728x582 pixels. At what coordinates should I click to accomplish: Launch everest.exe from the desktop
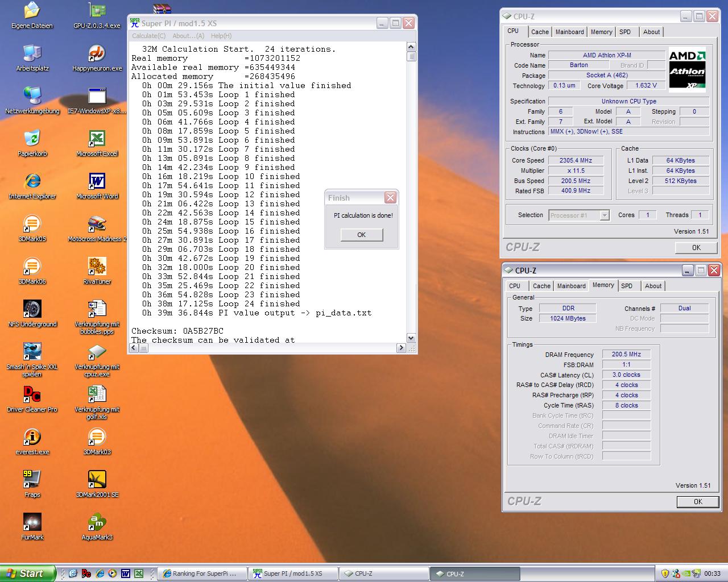coord(32,442)
